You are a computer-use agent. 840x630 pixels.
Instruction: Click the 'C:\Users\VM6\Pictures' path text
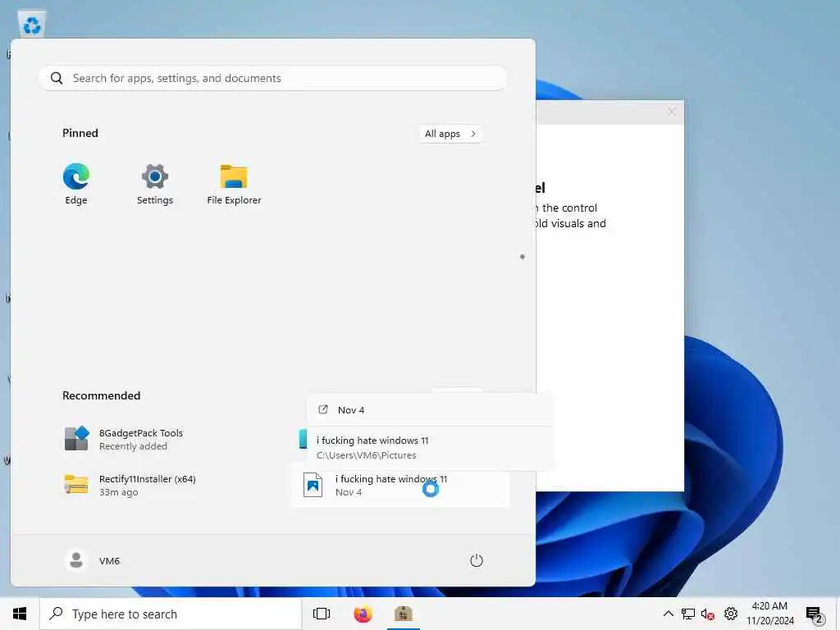point(367,455)
